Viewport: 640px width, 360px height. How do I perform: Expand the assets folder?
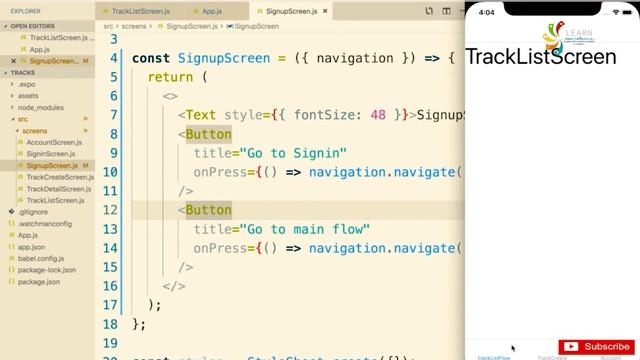click(28, 96)
